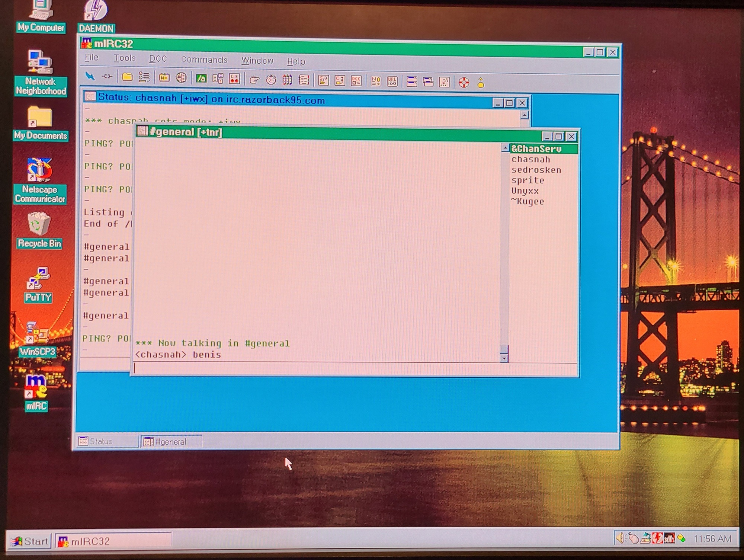Click the "<chasnah> benis" chat line
744x560 pixels.
pos(178,355)
